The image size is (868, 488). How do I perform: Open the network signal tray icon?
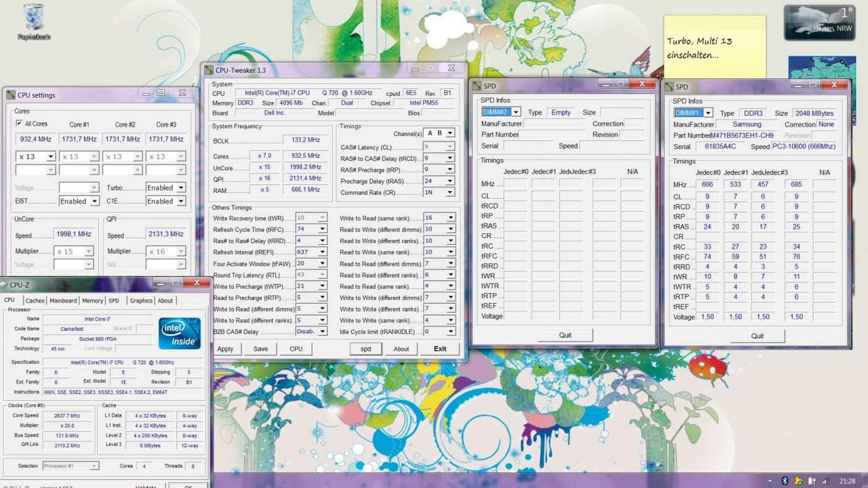coord(825,481)
